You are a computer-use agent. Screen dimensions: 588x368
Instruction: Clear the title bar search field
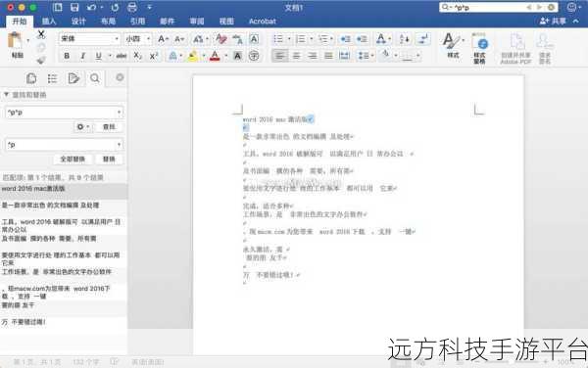(551, 7)
